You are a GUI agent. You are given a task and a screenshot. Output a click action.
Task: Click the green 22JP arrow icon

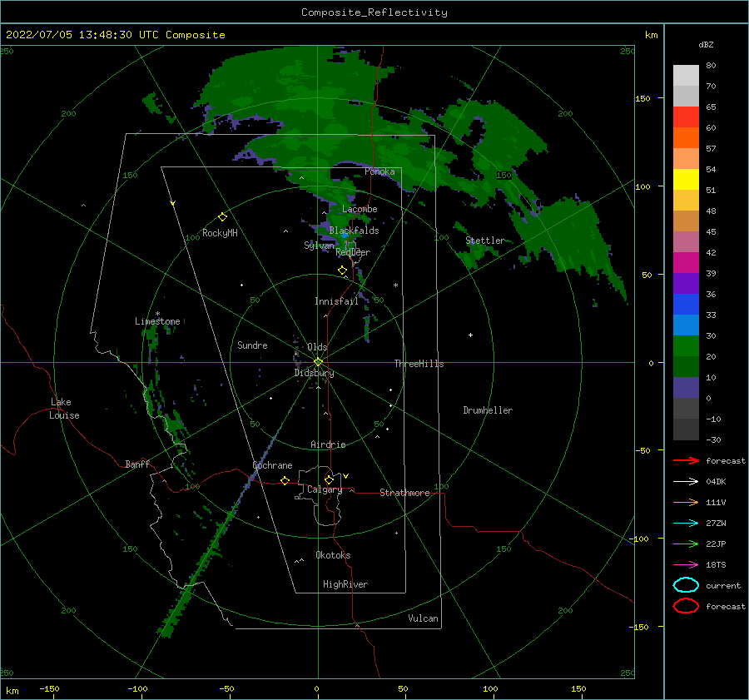pos(686,544)
